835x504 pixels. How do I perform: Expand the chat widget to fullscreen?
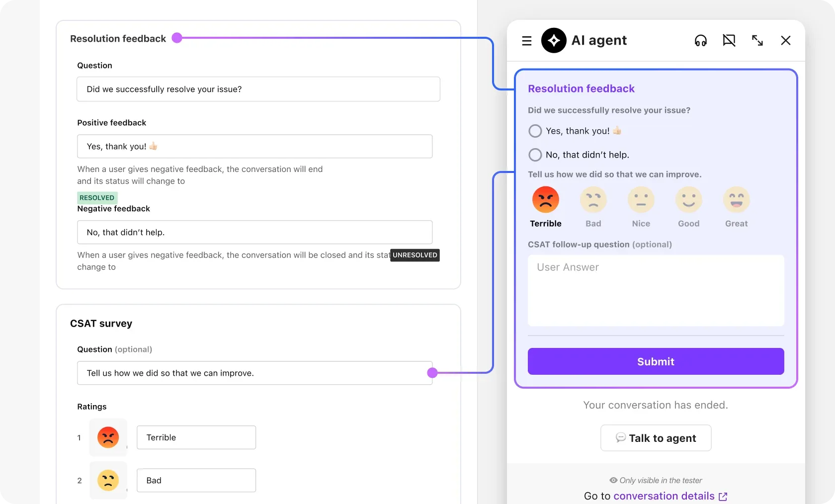click(757, 40)
